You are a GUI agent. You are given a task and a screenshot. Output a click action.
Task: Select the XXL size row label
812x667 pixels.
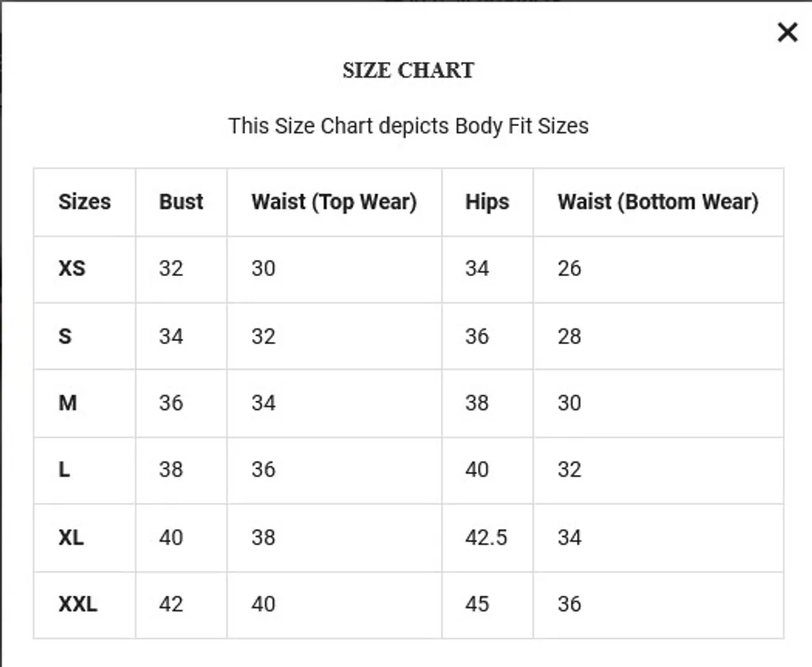(78, 604)
